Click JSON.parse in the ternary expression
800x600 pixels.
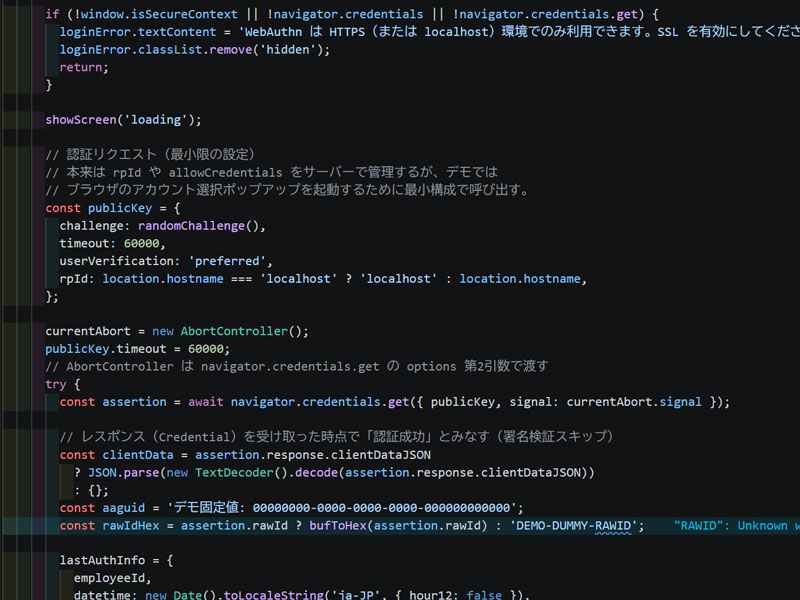pyautogui.click(x=123, y=472)
